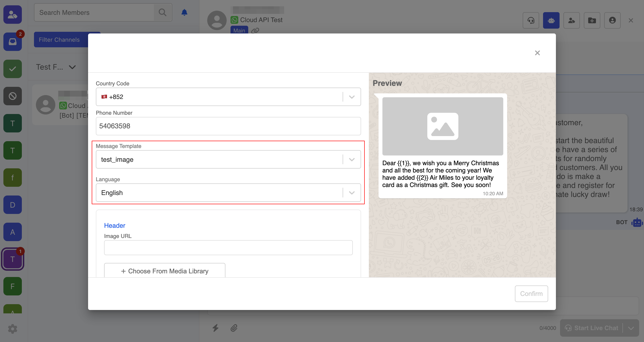The height and width of the screenshot is (342, 644).
Task: Expand the Language dropdown
Action: coord(352,193)
